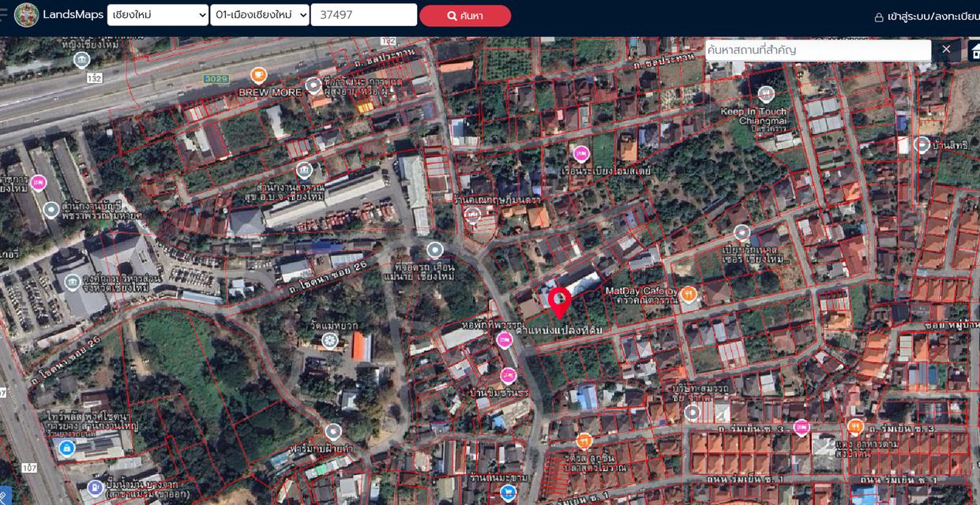Focus the ค้นหาสถานที่สำคัญ place search box

[817, 50]
